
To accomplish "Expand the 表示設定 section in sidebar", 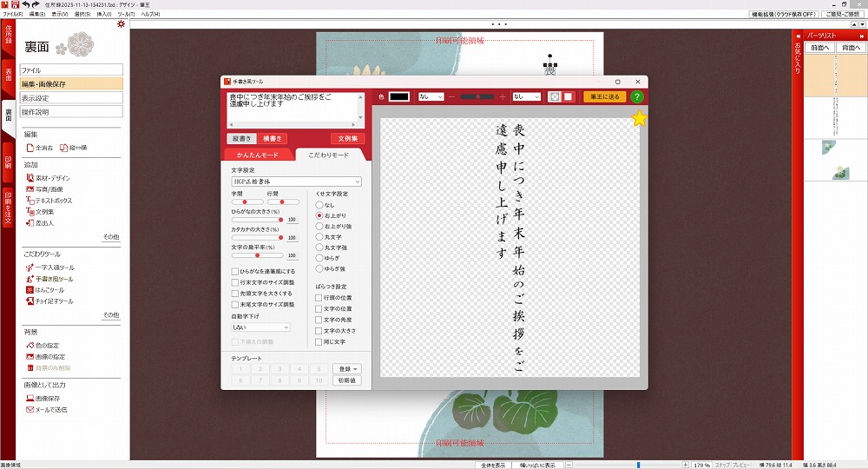I will pyautogui.click(x=71, y=98).
